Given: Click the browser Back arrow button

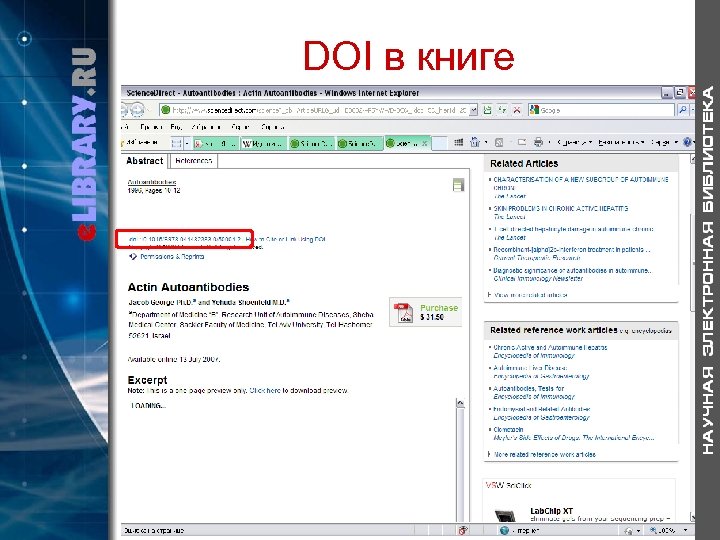Looking at the screenshot, I should click(123, 110).
